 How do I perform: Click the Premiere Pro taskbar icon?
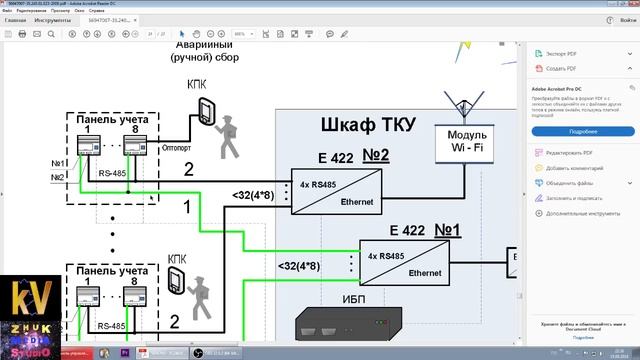coord(124,353)
